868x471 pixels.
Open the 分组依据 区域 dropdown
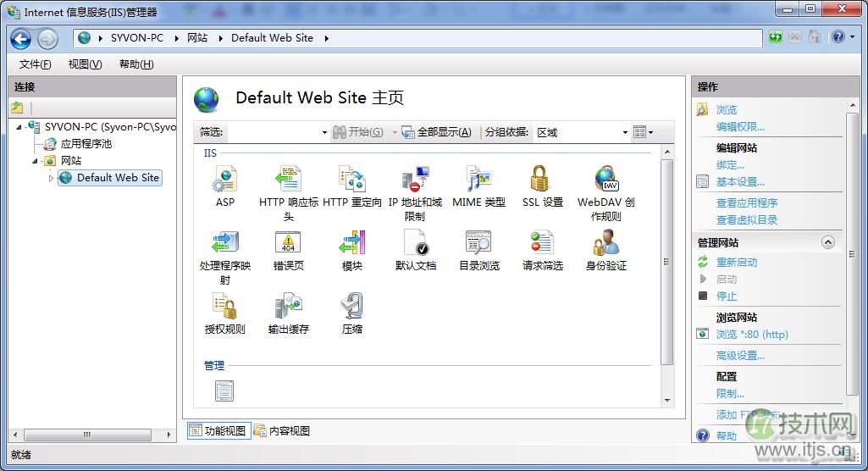point(625,132)
